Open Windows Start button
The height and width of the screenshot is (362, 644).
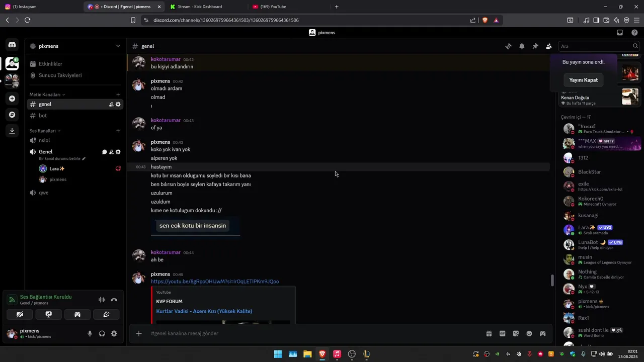tap(278, 354)
